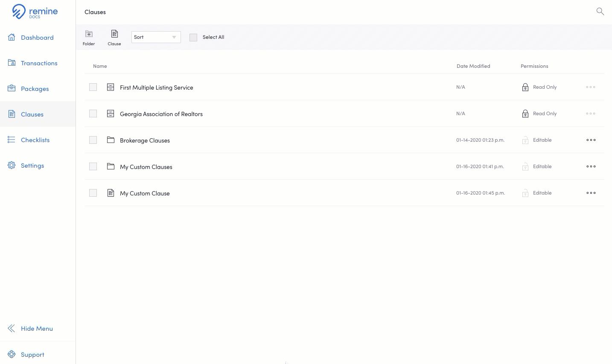Image resolution: width=612 pixels, height=364 pixels.
Task: Go to Transactions in sidebar
Action: (38, 63)
